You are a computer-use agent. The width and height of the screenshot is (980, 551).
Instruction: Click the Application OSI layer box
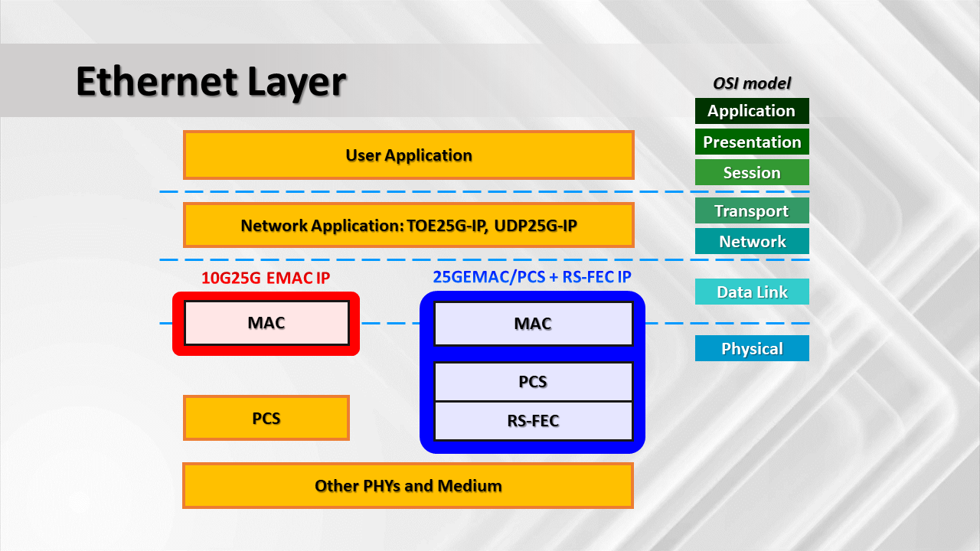752,111
